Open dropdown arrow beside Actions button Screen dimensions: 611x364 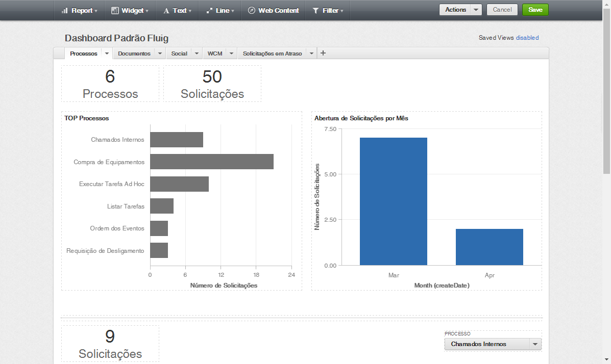476,10
